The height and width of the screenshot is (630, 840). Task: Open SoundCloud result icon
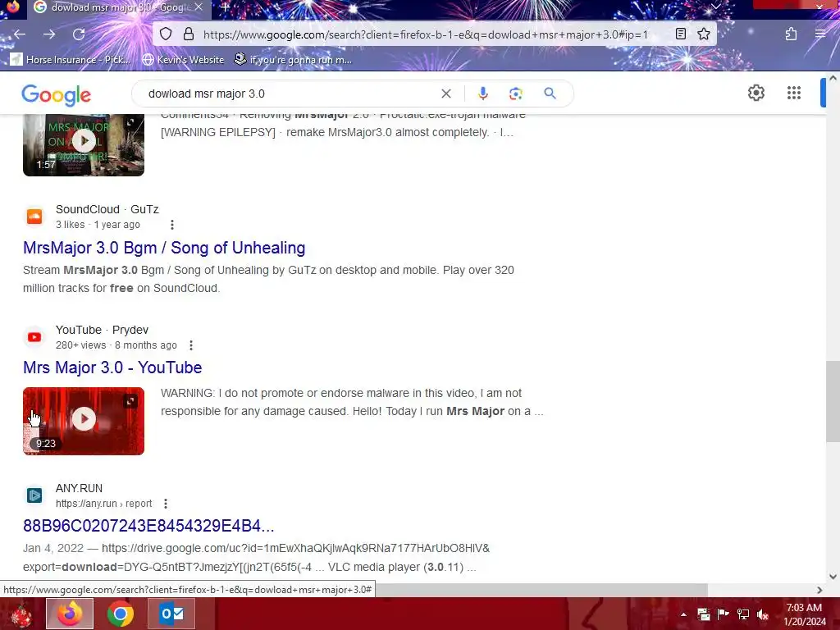(x=34, y=217)
